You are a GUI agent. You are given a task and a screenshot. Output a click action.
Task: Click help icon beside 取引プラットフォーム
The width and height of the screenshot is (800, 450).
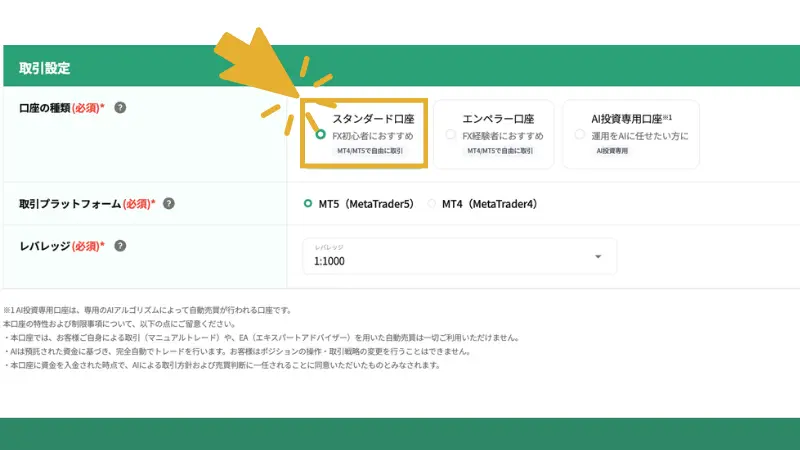[x=168, y=204]
